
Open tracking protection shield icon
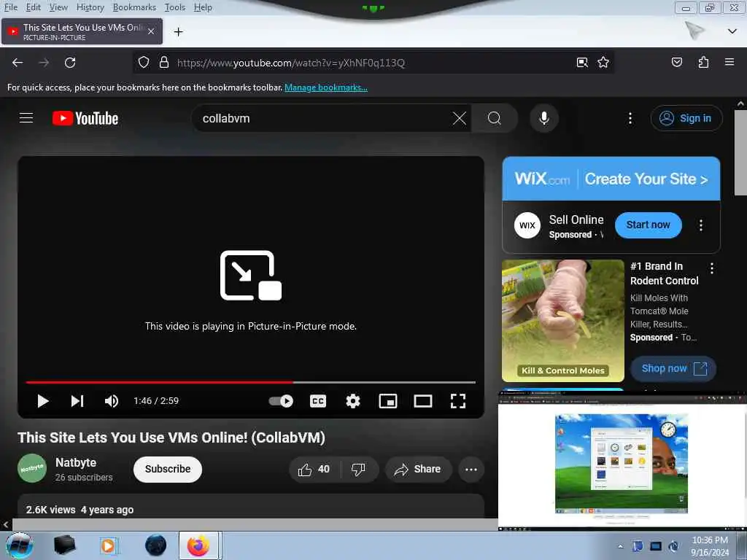144,63
